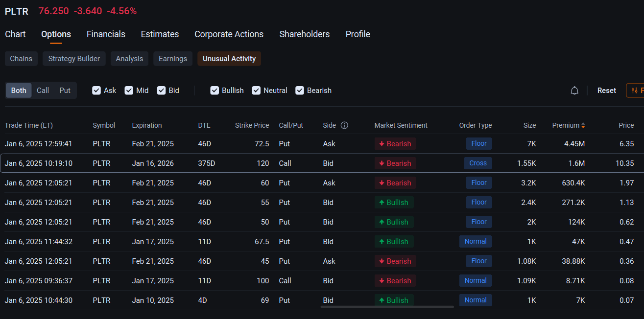Open the alert bell icon

point(574,91)
